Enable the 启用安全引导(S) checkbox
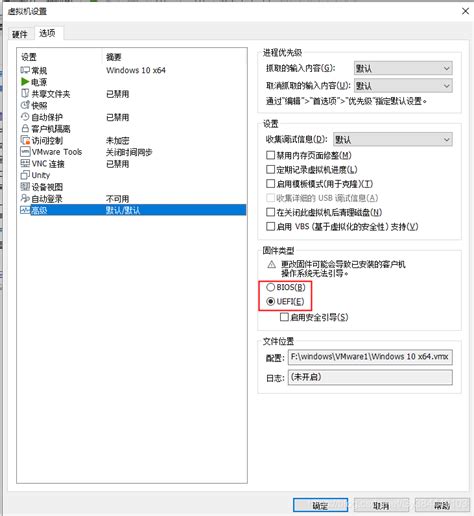474x516 pixels. (x=284, y=317)
